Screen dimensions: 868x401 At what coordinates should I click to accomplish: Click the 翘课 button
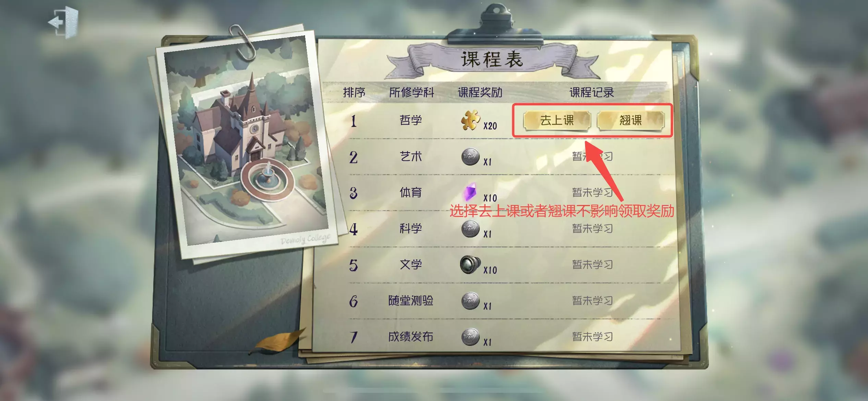630,120
